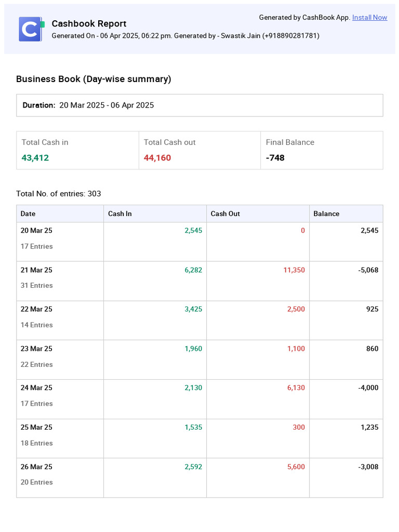Select Cash Out value 1,100
This screenshot has width=399, height=532.
tap(296, 349)
